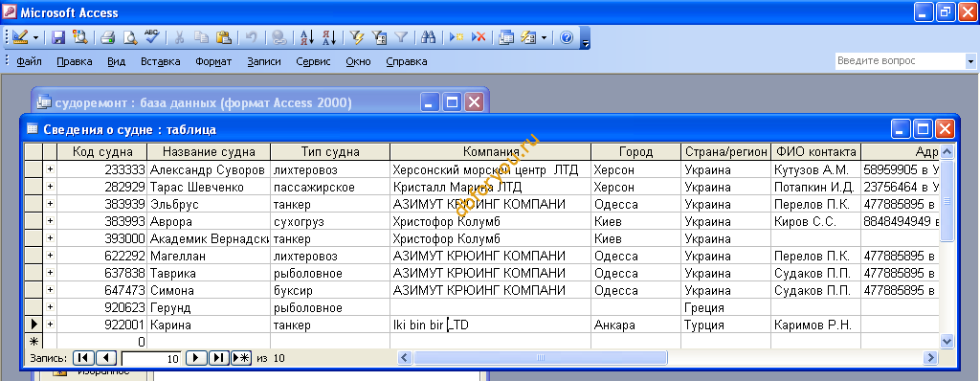The height and width of the screenshot is (381, 980).
Task: Click the Copy icon
Action: coord(201,37)
